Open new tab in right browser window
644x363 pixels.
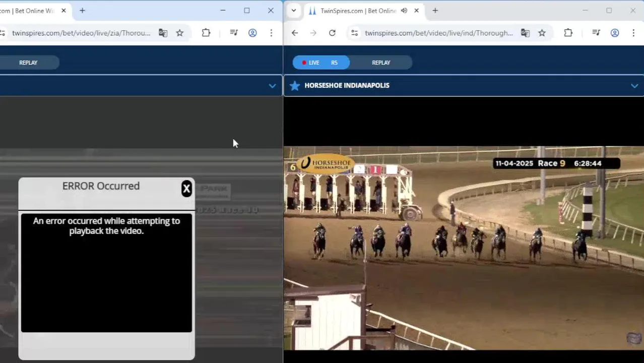click(435, 11)
